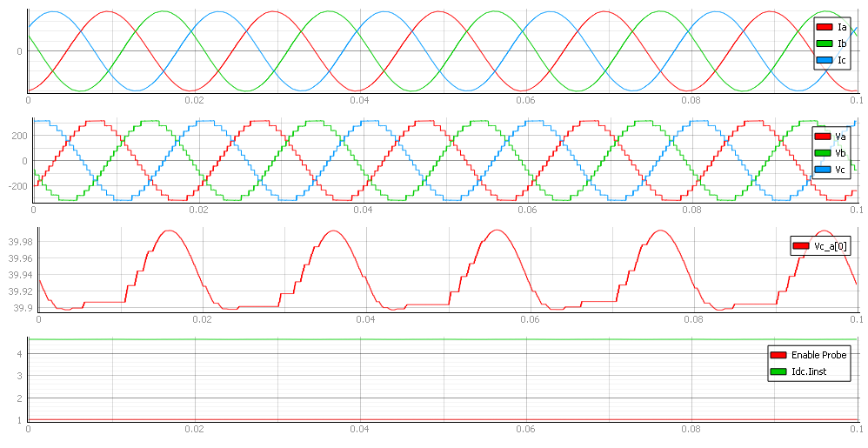Click the 0.04 x-axis tick under the current plot
Image resolution: width=868 pixels, height=448 pixels.
359,100
